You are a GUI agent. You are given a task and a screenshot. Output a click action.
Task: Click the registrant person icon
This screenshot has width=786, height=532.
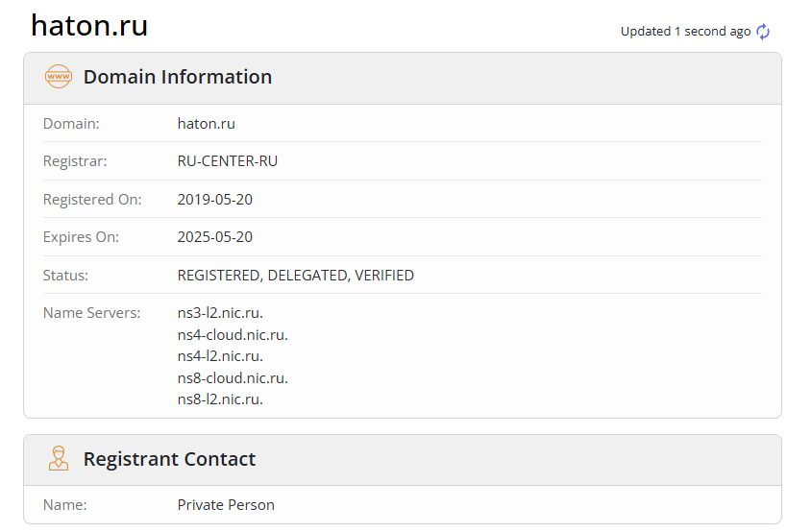[x=59, y=458]
